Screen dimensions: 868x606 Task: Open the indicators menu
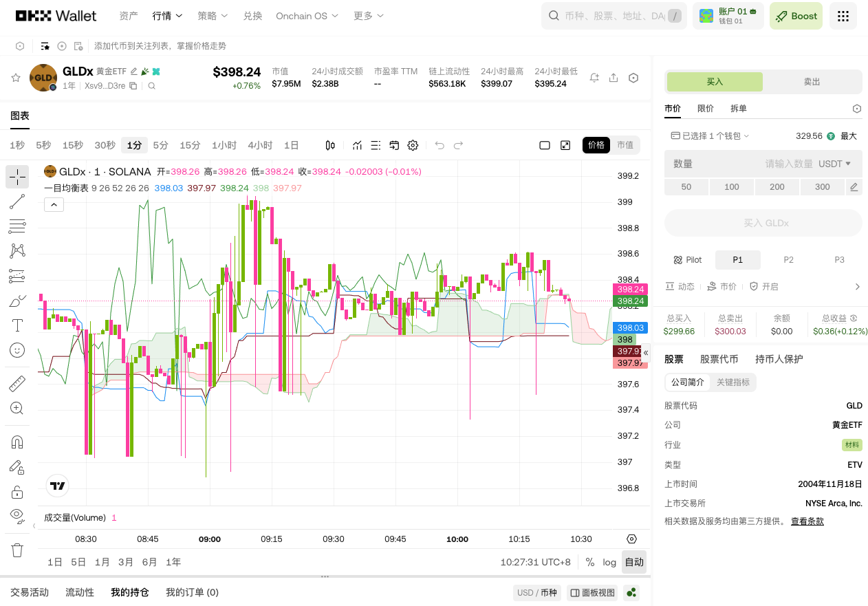pyautogui.click(x=357, y=145)
